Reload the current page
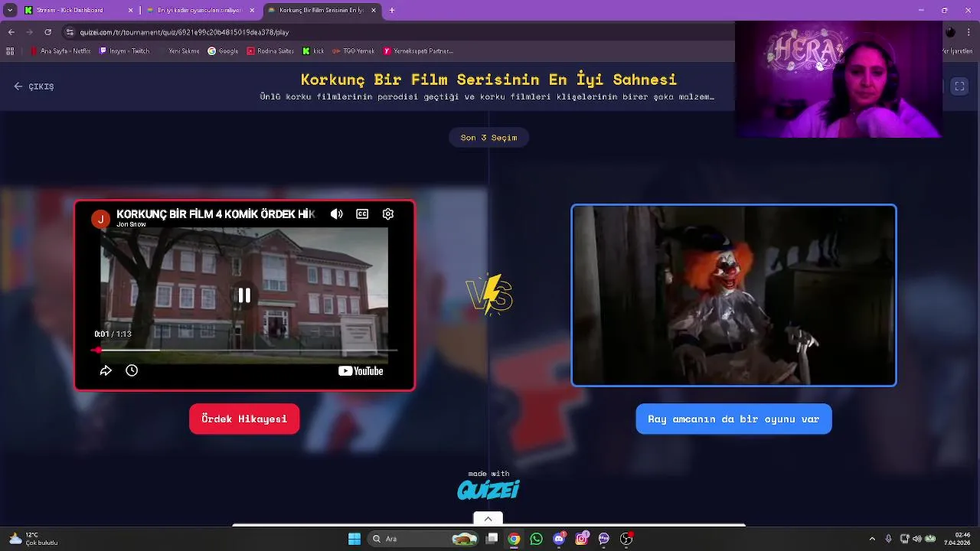 [47, 32]
